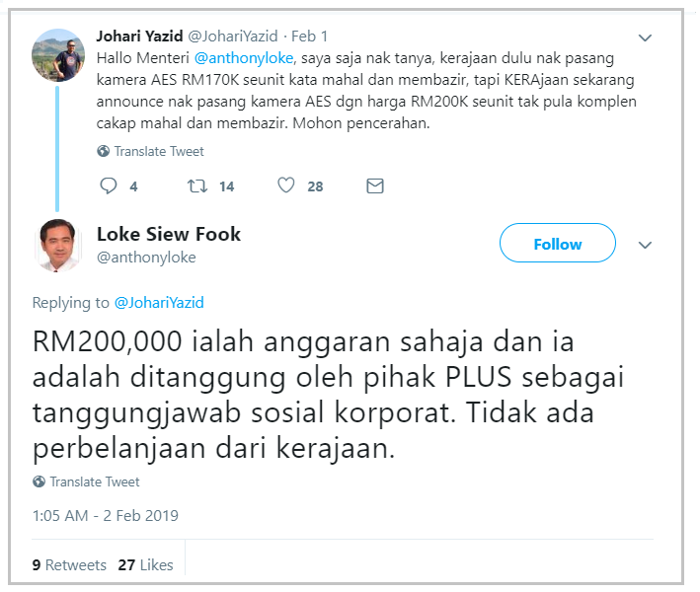The height and width of the screenshot is (592, 700).
Task: Open Johari Yazid display name
Action: click(140, 37)
